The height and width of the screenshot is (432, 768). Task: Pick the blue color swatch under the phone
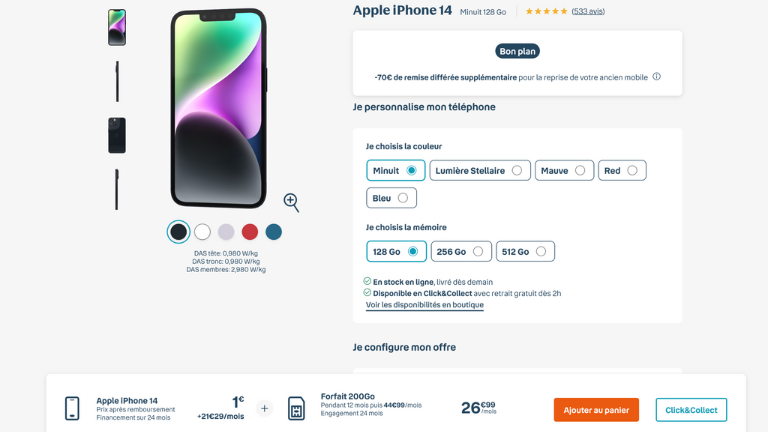coord(274,232)
